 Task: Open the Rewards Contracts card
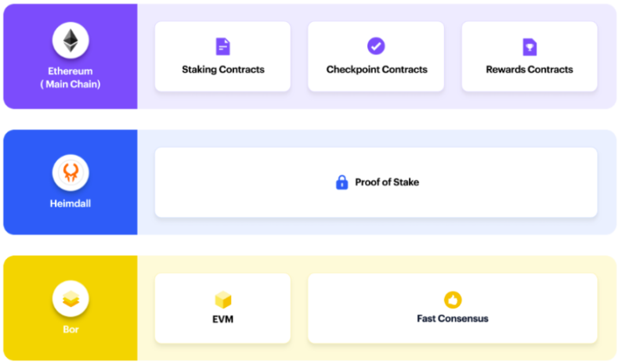click(530, 56)
